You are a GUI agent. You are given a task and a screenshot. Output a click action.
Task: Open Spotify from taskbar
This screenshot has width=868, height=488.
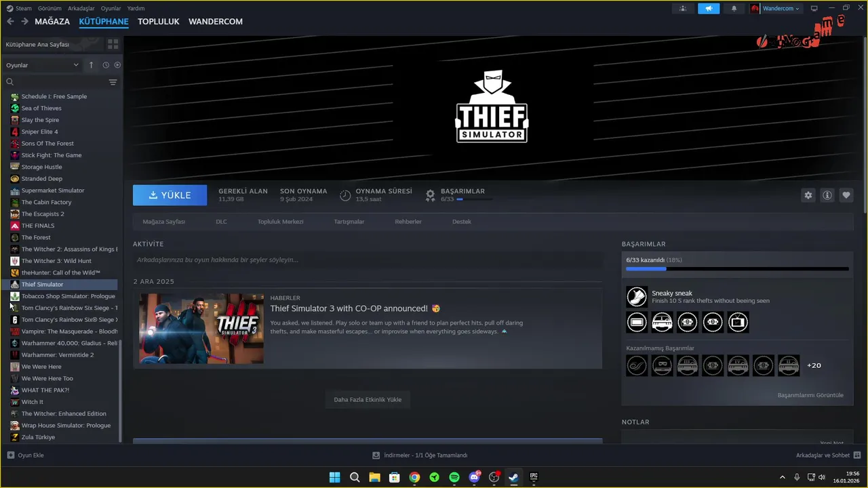click(x=454, y=477)
